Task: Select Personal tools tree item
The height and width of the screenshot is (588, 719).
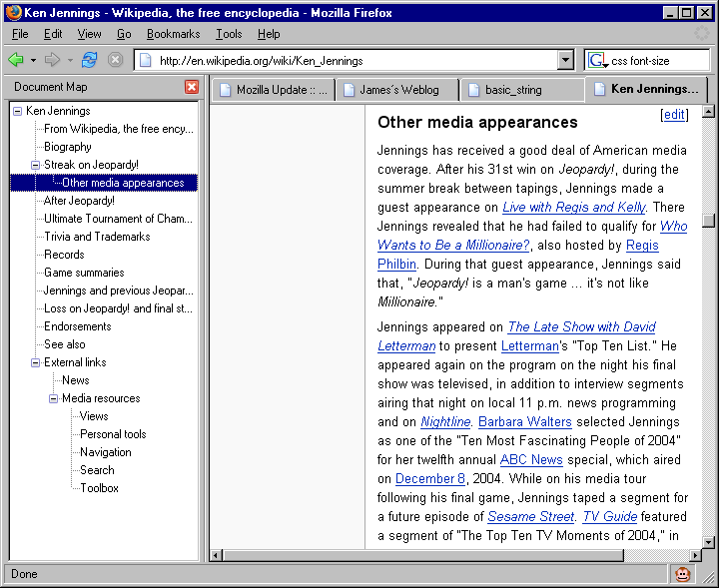Action: (x=113, y=434)
